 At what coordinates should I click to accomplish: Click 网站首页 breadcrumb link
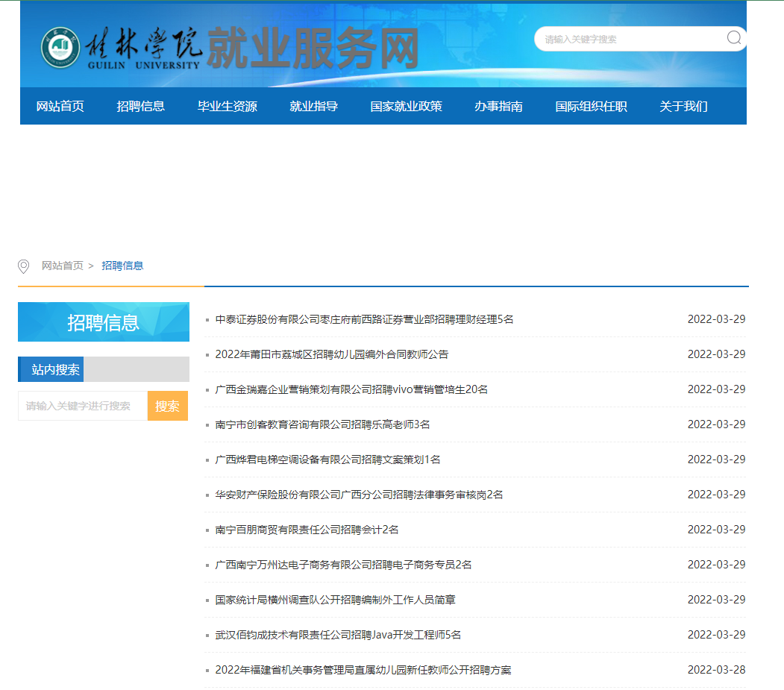click(63, 266)
